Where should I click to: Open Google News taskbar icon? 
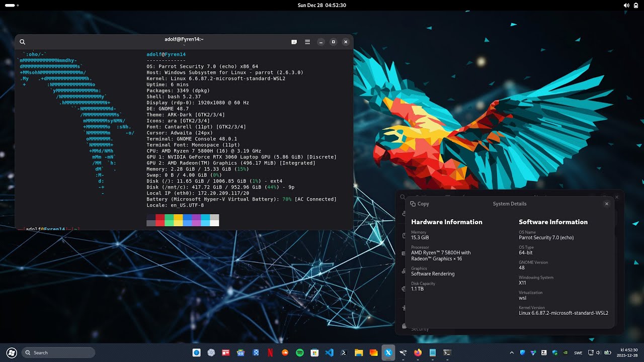(x=241, y=352)
